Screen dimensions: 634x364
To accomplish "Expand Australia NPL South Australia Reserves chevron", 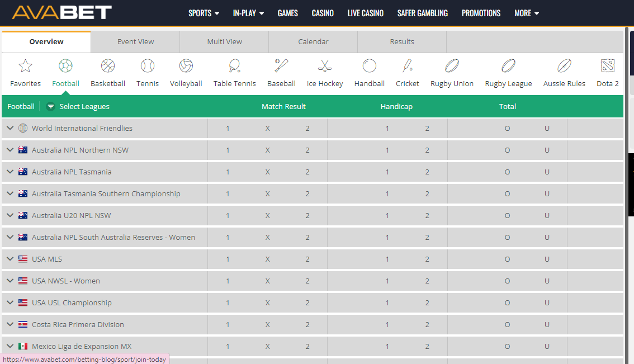I will 10,238.
